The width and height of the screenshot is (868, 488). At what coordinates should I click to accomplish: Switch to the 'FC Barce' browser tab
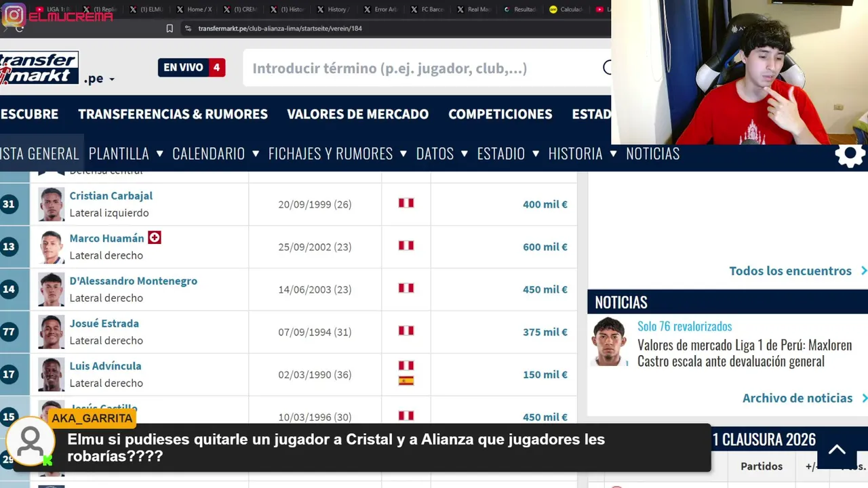tap(428, 9)
